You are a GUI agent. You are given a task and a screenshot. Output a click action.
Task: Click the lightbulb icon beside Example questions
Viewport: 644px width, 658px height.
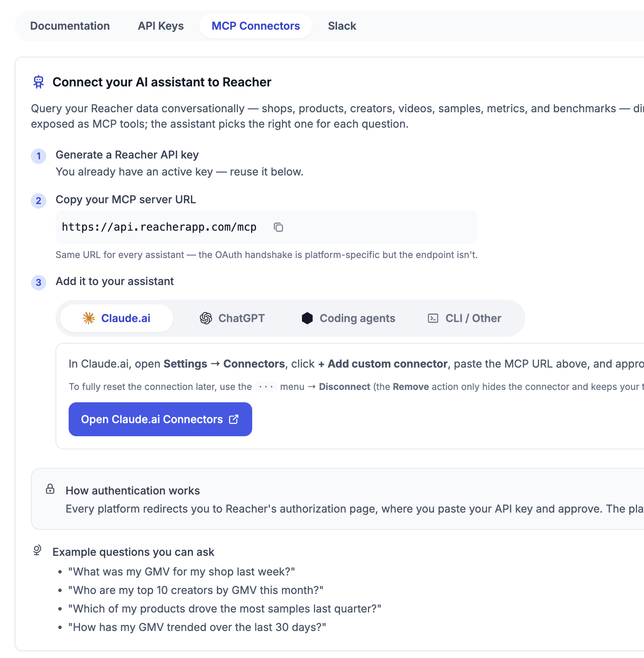37,550
